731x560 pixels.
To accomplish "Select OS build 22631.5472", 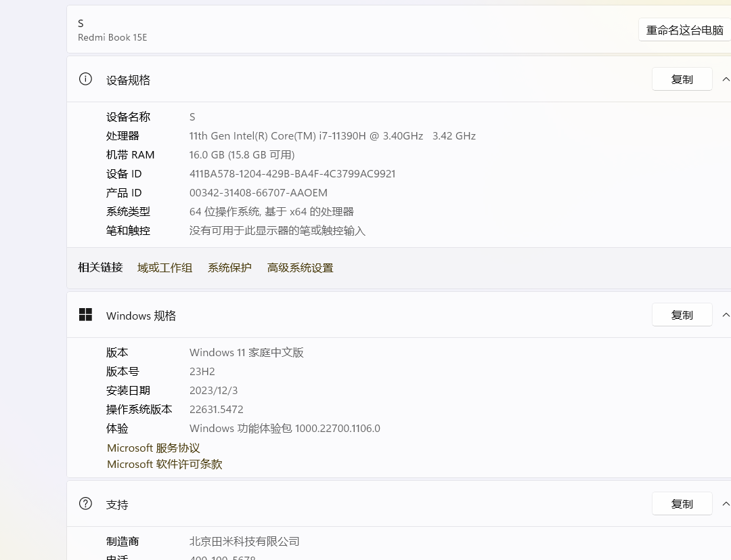I will pyautogui.click(x=217, y=410).
